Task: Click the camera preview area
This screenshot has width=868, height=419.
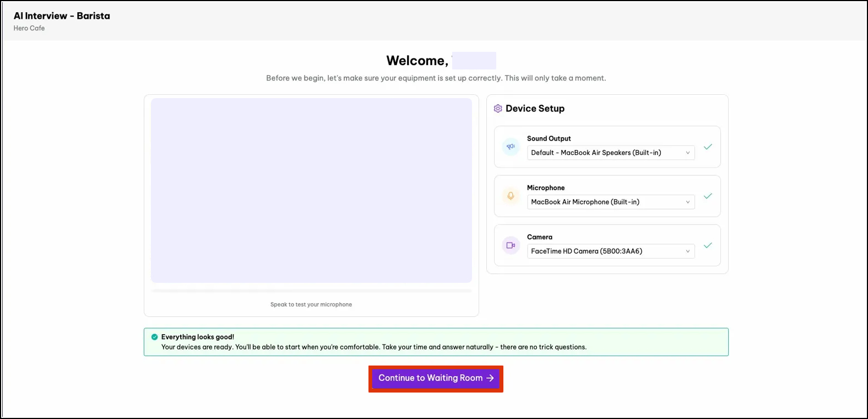Action: pyautogui.click(x=311, y=190)
